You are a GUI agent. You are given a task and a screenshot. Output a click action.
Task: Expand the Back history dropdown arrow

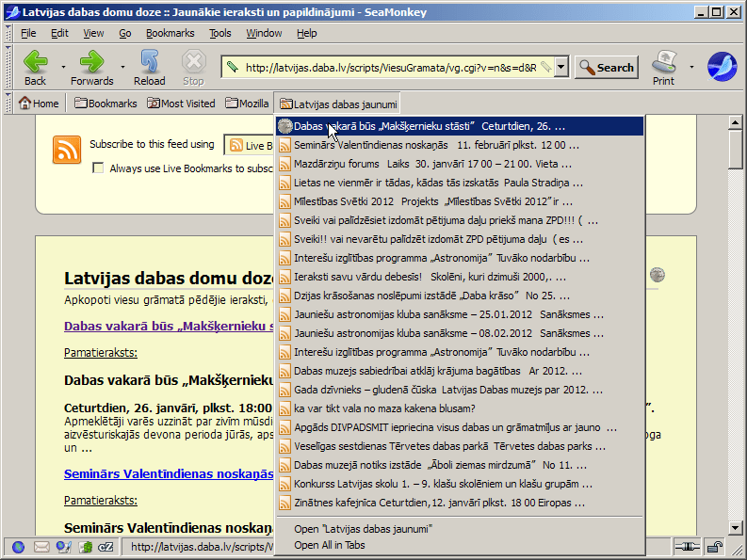[63, 67]
